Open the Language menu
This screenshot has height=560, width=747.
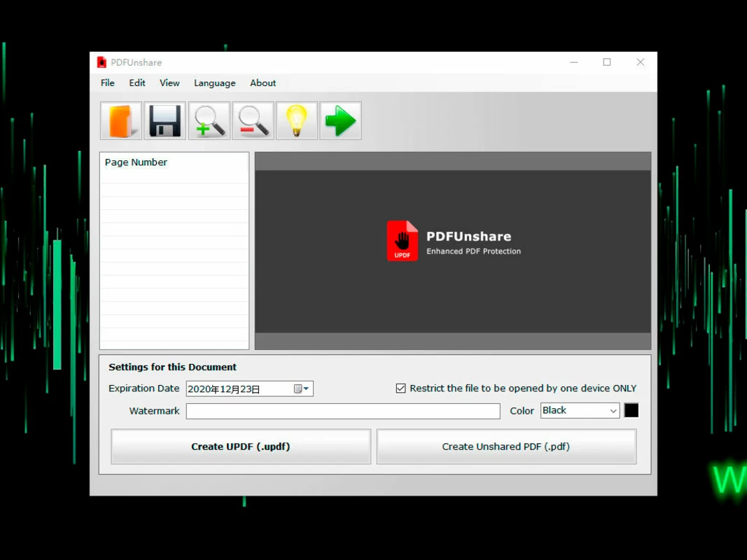[x=215, y=83]
